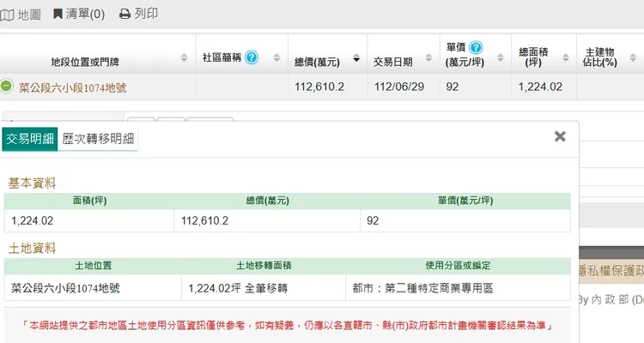
Task: Sort by 總面積(坪) column arrows
Action: point(566,57)
